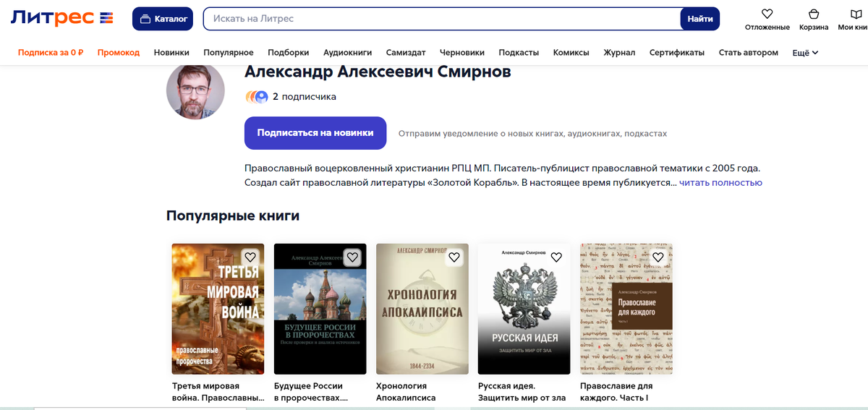This screenshot has height=410, width=868.
Task: Open the subscriber avatars icon
Action: pyautogui.click(x=257, y=96)
